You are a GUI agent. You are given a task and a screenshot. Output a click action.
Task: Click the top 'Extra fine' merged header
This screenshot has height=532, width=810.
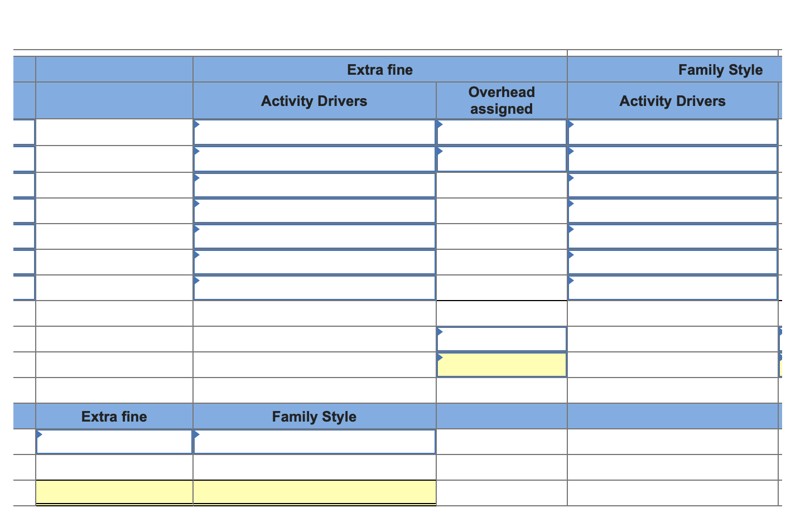click(x=380, y=70)
